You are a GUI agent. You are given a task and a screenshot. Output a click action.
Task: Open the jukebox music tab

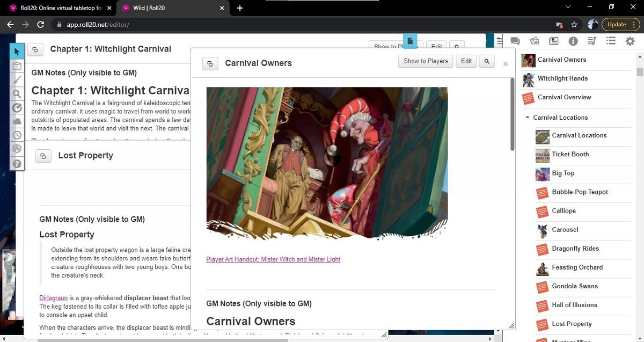(591, 40)
